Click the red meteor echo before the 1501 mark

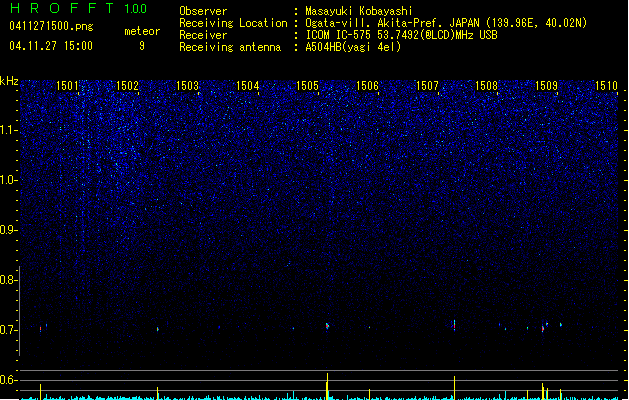41,329
